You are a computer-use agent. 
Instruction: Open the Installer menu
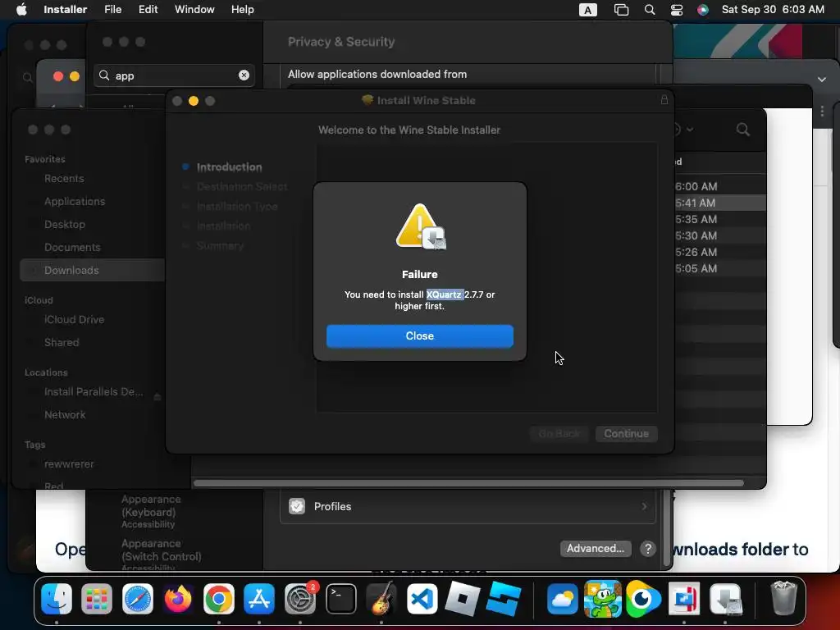[65, 9]
